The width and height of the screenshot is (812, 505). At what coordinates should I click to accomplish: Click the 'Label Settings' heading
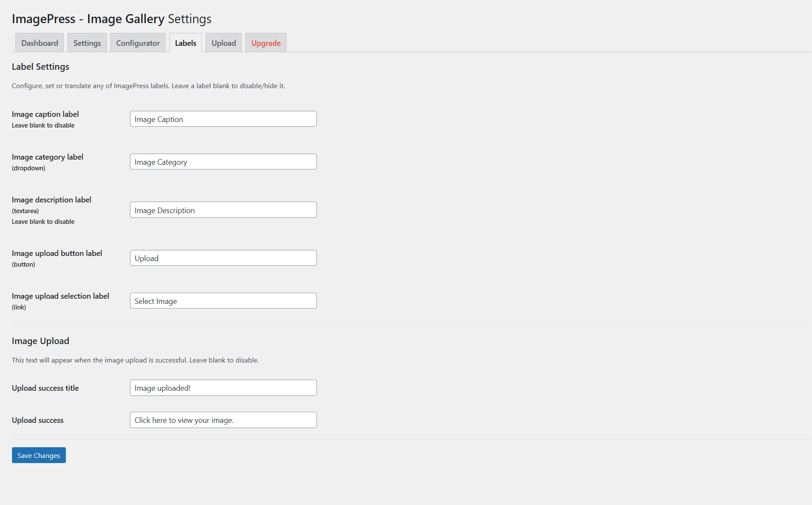[x=41, y=67]
